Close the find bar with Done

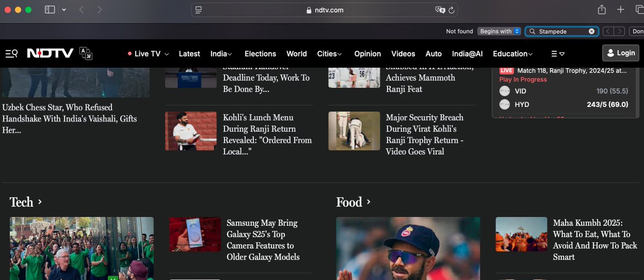[638, 31]
